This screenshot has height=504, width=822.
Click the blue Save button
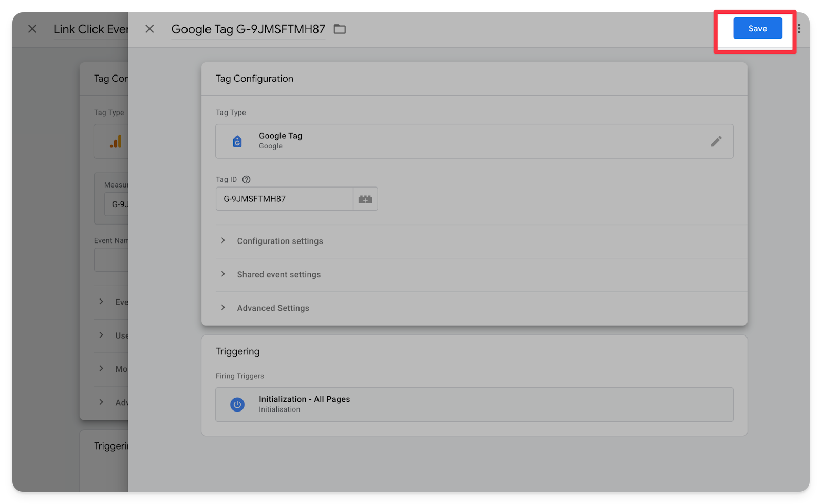(x=757, y=28)
